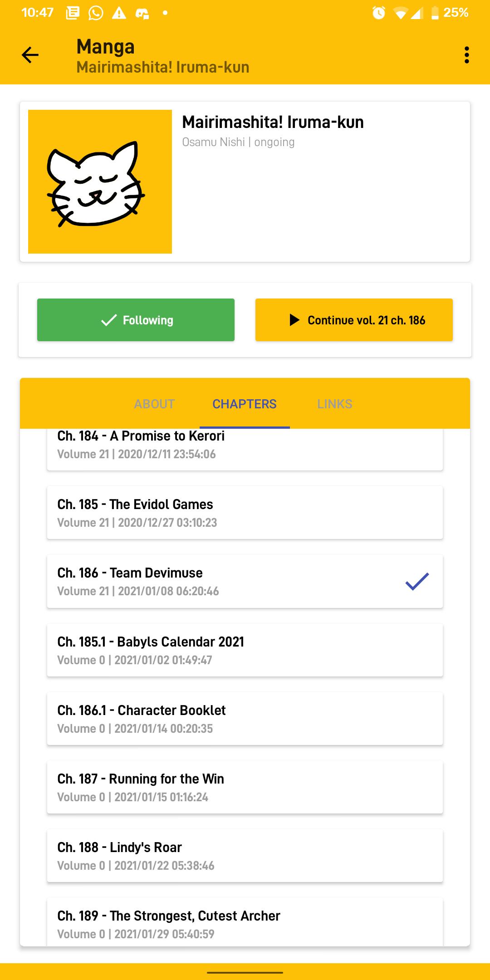
Task: Toggle the Following button off
Action: [136, 320]
